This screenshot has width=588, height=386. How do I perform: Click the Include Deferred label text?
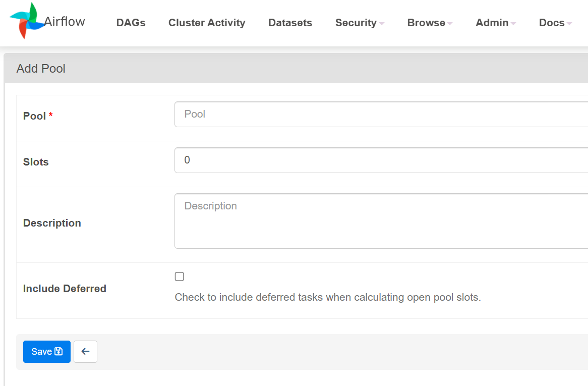tap(65, 289)
